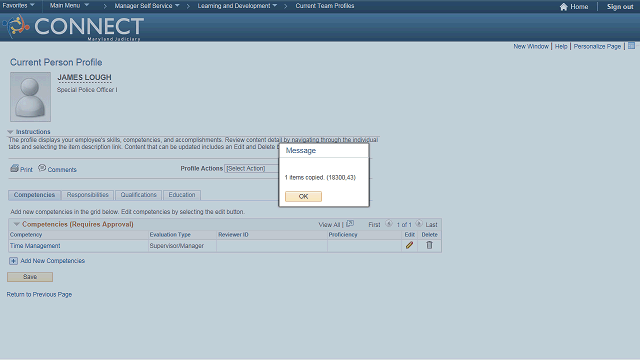Click the Print icon
This screenshot has width=640, height=360.
click(x=14, y=168)
